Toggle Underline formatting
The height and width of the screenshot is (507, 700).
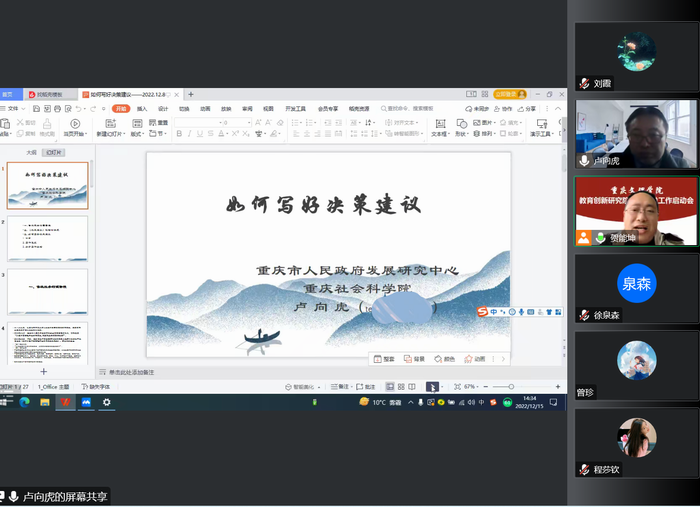(x=200, y=133)
